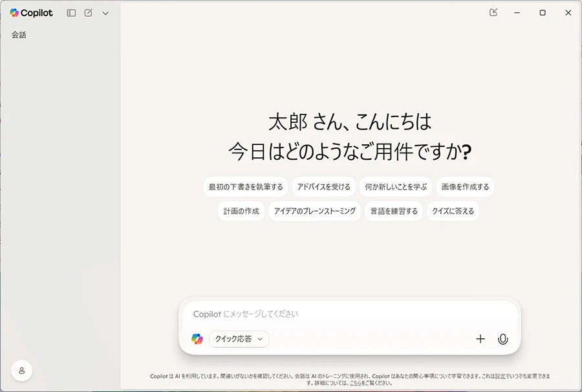Open the こちら link in the footer notice
Image resolution: width=582 pixels, height=392 pixels.
coord(355,383)
